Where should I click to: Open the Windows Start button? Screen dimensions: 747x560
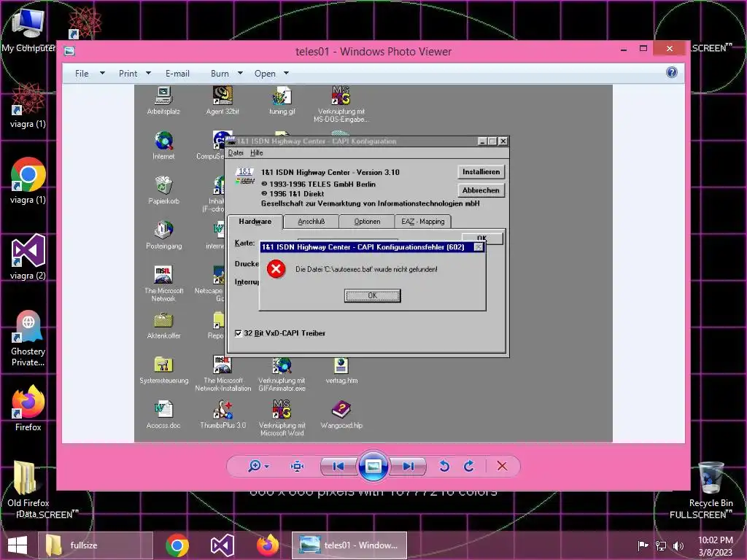pyautogui.click(x=18, y=545)
